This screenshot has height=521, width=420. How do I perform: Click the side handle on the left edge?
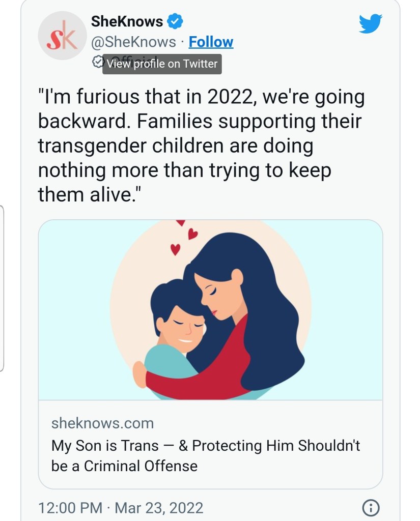[2, 288]
